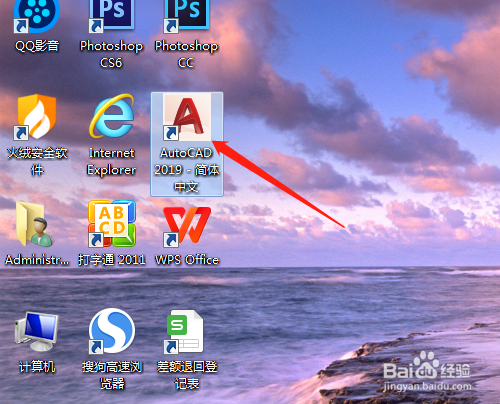Click the "AutoCAD 2019 - 简体中文" label
The height and width of the screenshot is (404, 500).
click(187, 170)
